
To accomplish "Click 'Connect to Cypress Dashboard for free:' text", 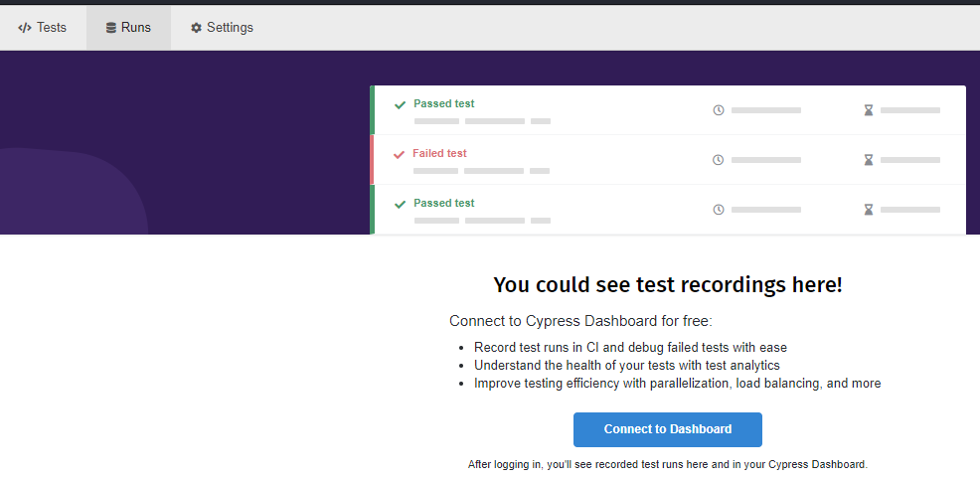I will pyautogui.click(x=580, y=321).
